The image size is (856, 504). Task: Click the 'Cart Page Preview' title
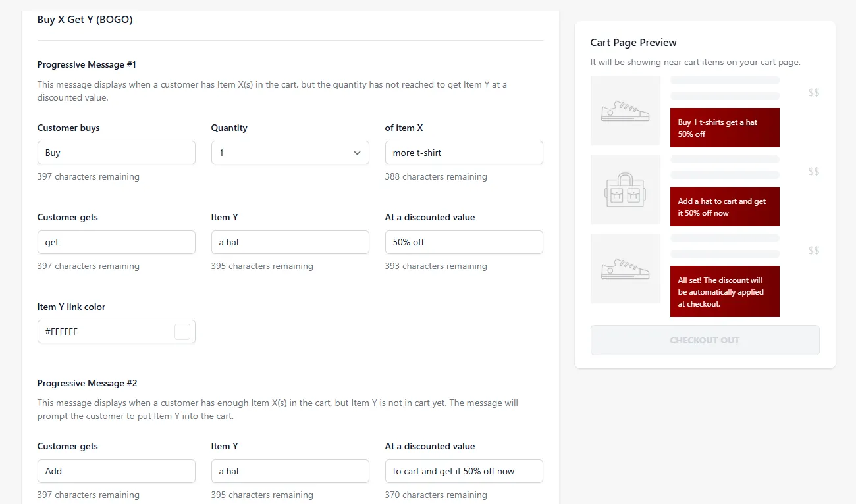[x=633, y=43]
